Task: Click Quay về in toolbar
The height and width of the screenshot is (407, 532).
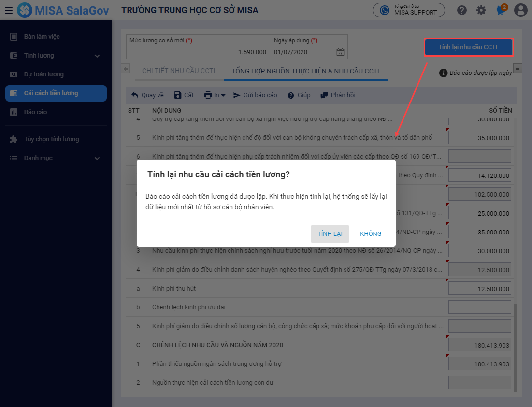Action: 147,95
